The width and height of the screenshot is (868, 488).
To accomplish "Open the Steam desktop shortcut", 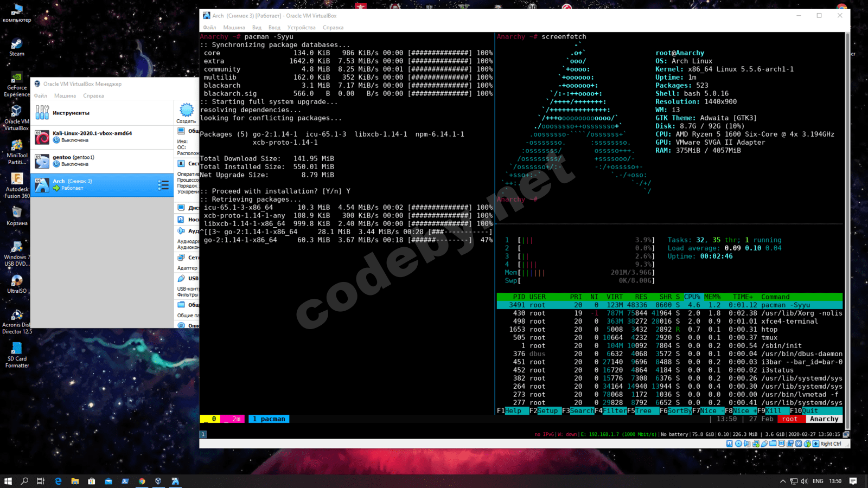I will pyautogui.click(x=17, y=48).
